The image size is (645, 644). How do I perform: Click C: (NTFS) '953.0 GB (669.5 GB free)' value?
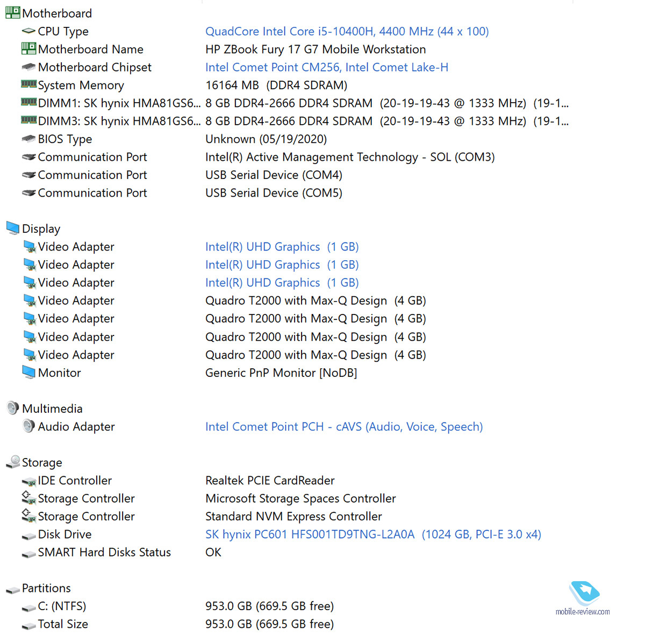[269, 606]
